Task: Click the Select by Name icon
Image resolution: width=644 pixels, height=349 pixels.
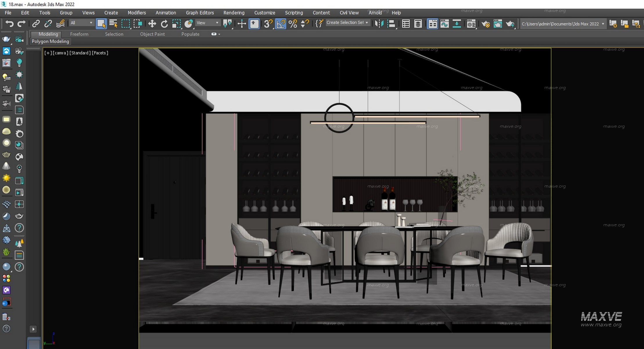Action: tap(113, 24)
